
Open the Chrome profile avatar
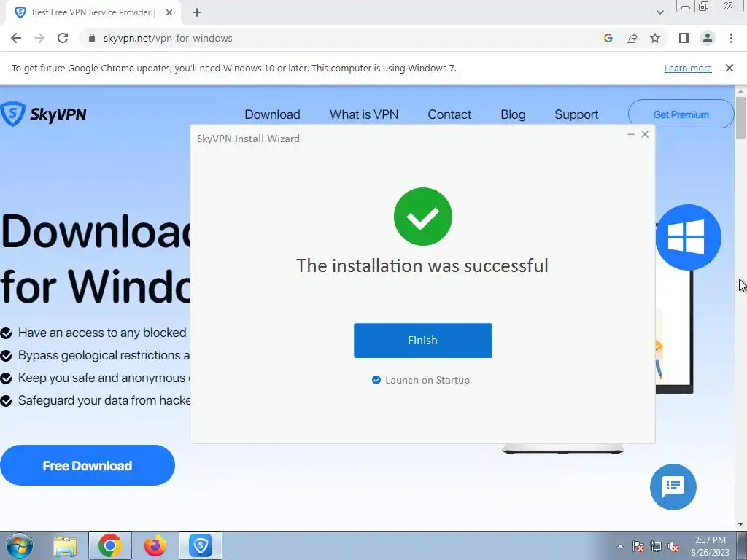[708, 38]
